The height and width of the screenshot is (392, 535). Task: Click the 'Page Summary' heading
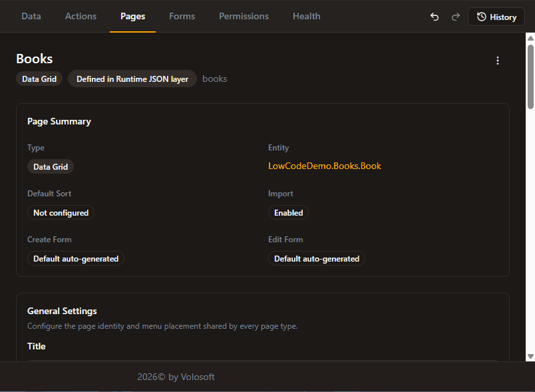pyautogui.click(x=59, y=121)
